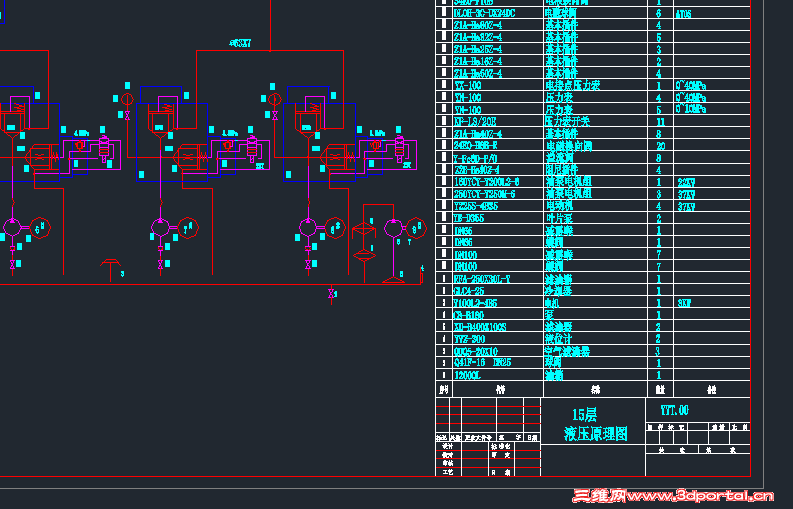Viewport: 793px width, 509px height.
Task: Select the 液位计 name cell
Action: pos(559,338)
